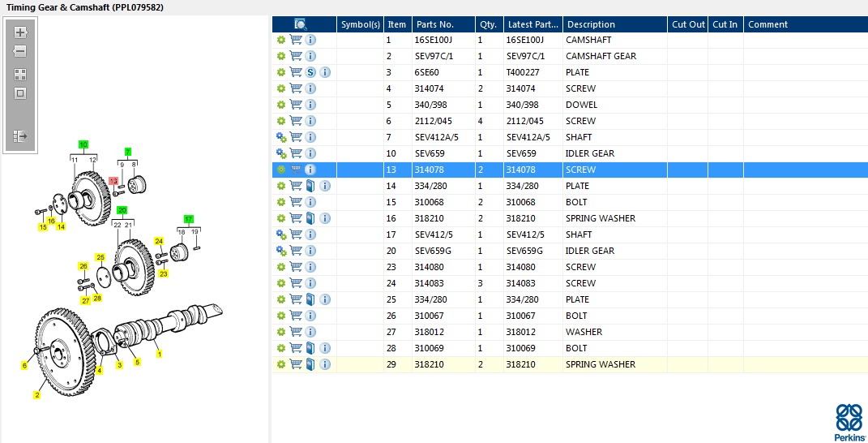Screen dimensions: 868x443
Task: Open document icon on BOLT 310069 row
Action: (x=310, y=348)
